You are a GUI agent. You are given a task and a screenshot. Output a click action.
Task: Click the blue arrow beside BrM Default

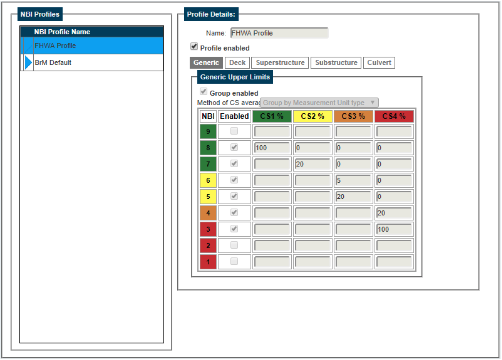(x=28, y=62)
